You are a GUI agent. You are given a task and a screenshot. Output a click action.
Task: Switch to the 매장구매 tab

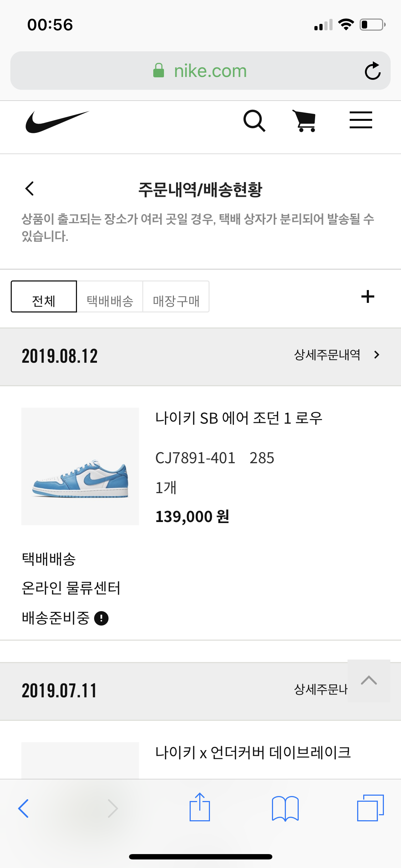coord(176,297)
